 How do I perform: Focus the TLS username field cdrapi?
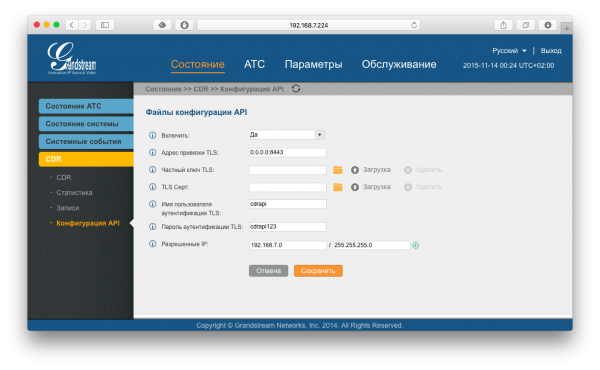tap(288, 204)
